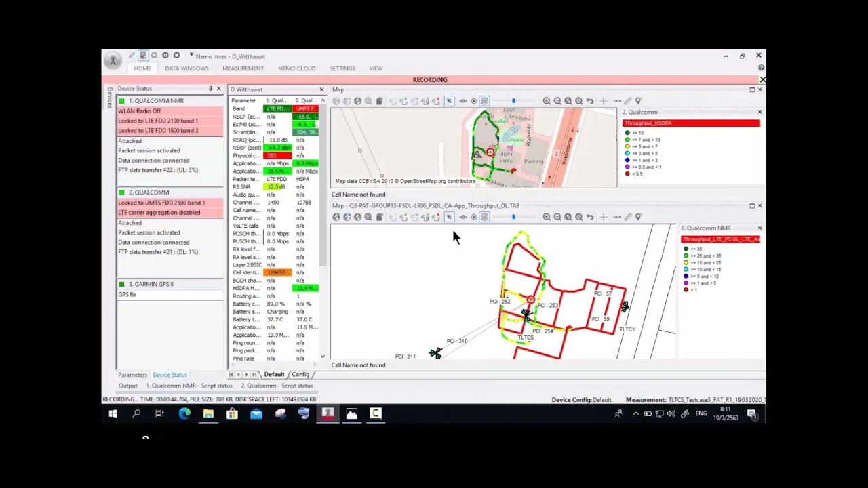Open the NEMO CLOUD ribbon tab
The image size is (868, 488).
coord(296,68)
